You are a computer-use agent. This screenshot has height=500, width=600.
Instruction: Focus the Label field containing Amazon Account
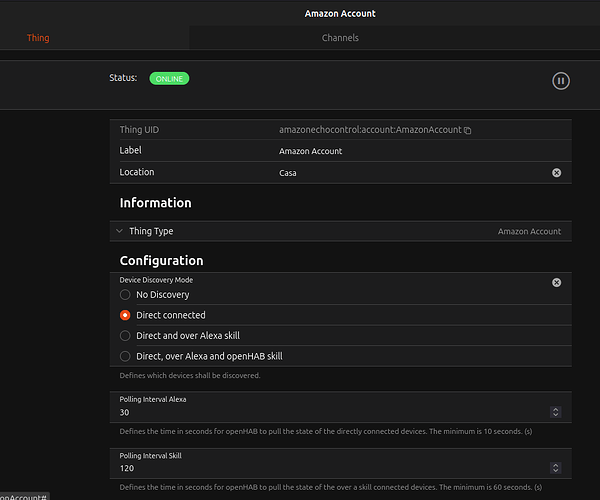coord(400,151)
